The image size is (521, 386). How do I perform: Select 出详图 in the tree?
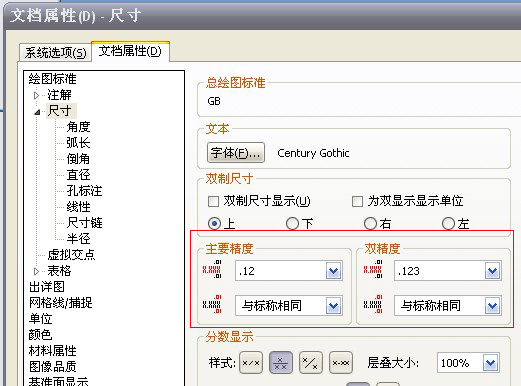[x=46, y=287]
